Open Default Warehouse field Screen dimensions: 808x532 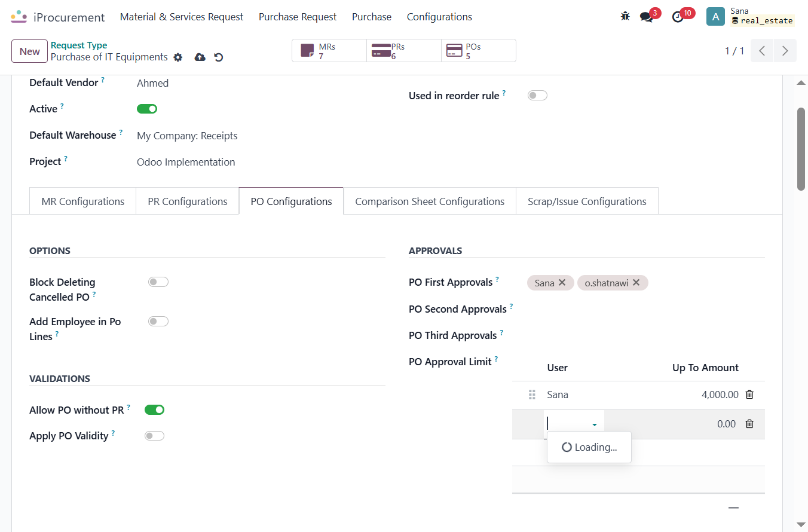[x=187, y=136]
